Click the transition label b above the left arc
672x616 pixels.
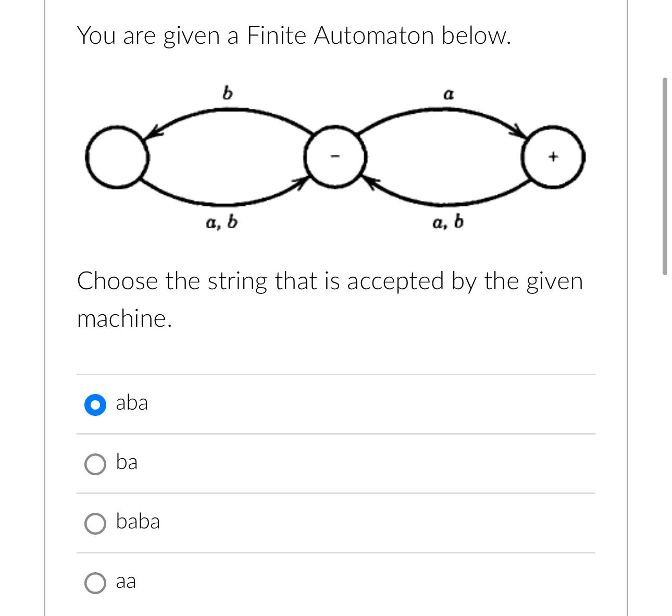(227, 94)
